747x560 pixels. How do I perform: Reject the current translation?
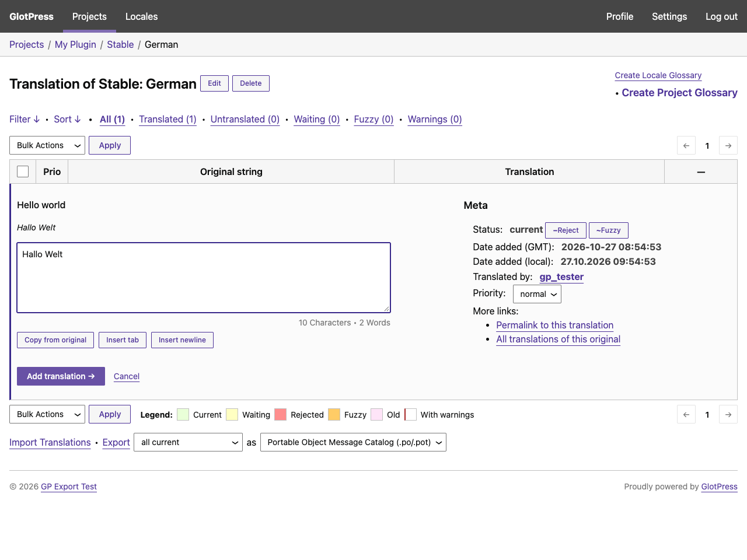pos(566,230)
